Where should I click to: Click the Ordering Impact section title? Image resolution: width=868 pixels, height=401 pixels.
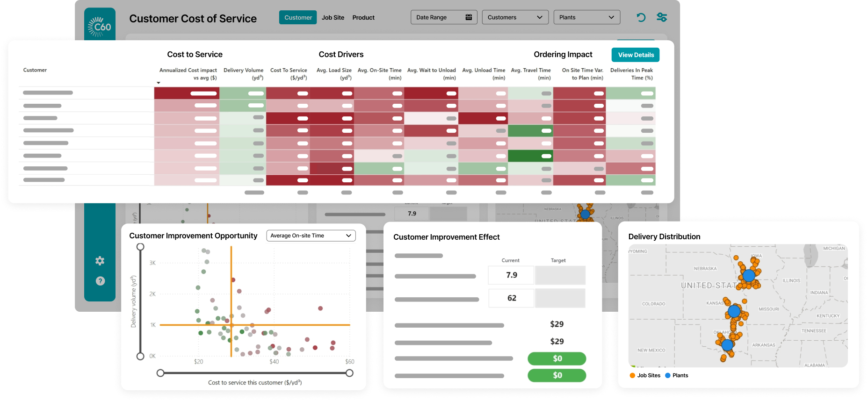tap(563, 54)
